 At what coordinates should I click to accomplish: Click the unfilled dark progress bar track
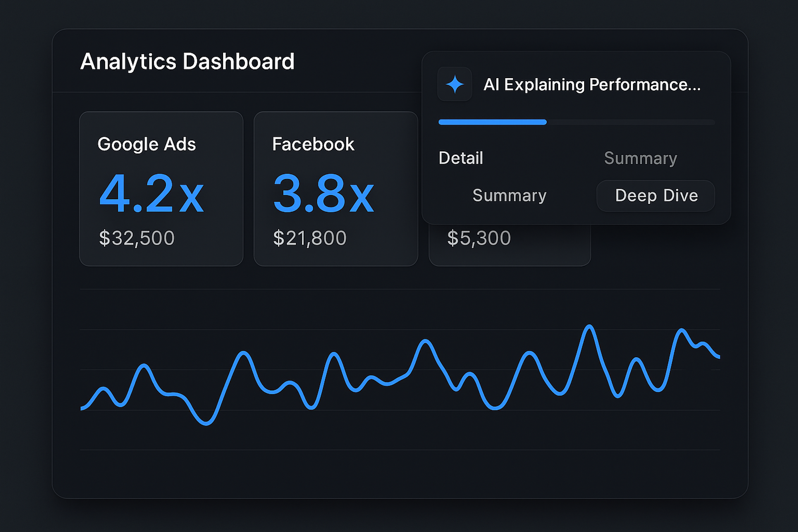630,122
